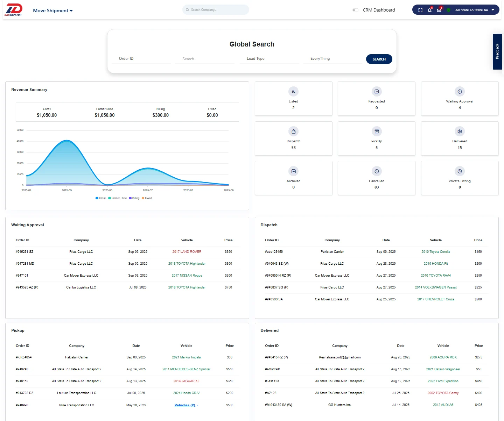This screenshot has width=504, height=421.
Task: Select the Dispatch status card icon
Action: (293, 131)
